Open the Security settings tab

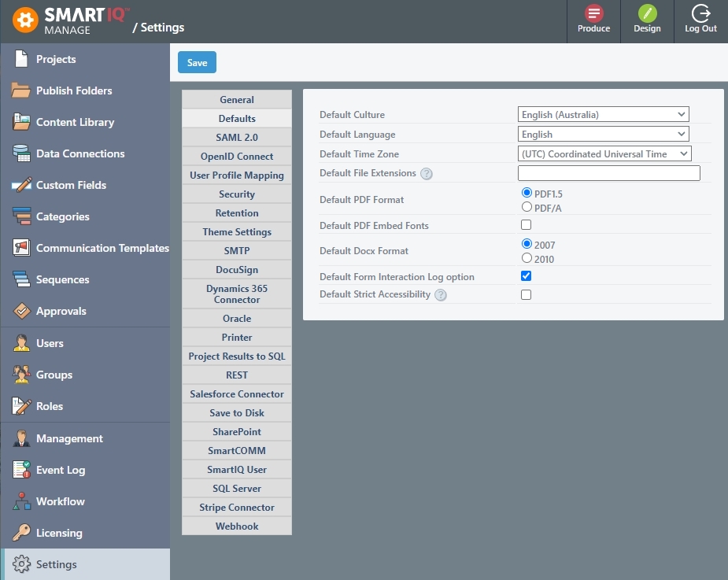pyautogui.click(x=237, y=194)
